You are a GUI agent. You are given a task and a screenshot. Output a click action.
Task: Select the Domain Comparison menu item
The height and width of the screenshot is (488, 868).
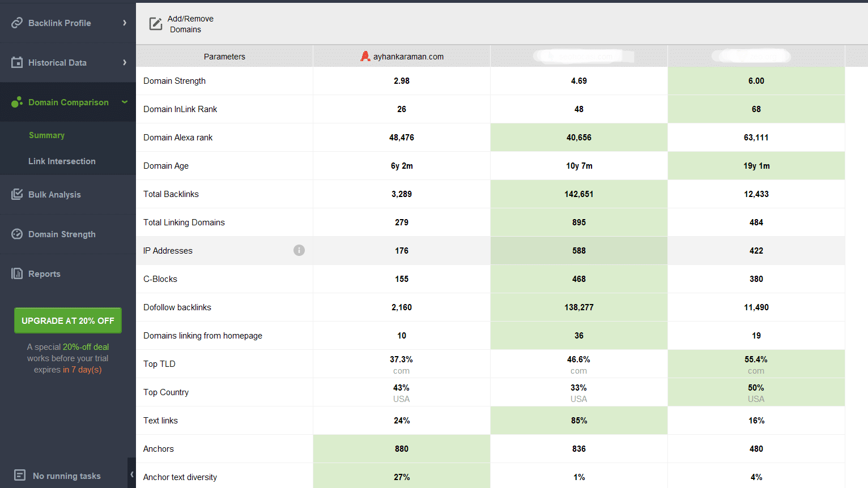point(68,102)
